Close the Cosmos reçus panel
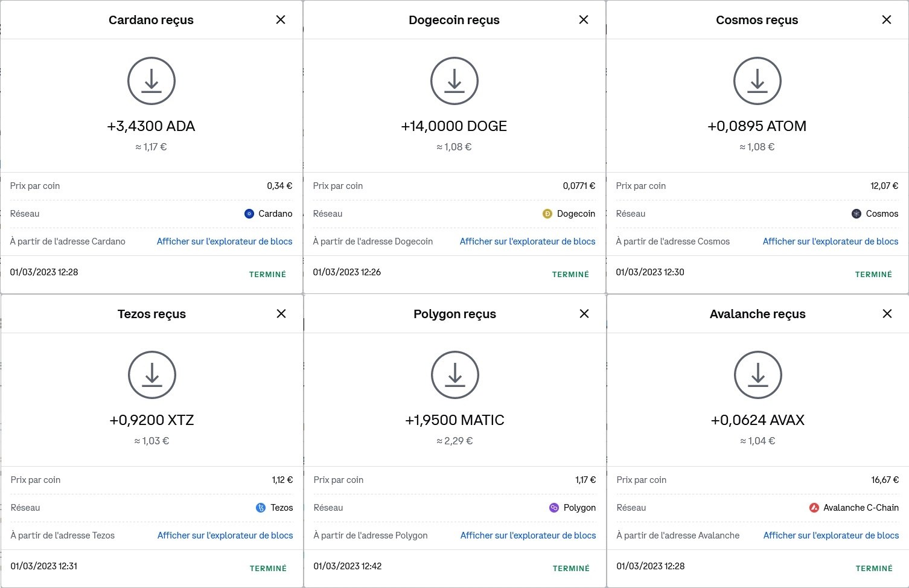Screen dimensions: 909x588 point(887,20)
